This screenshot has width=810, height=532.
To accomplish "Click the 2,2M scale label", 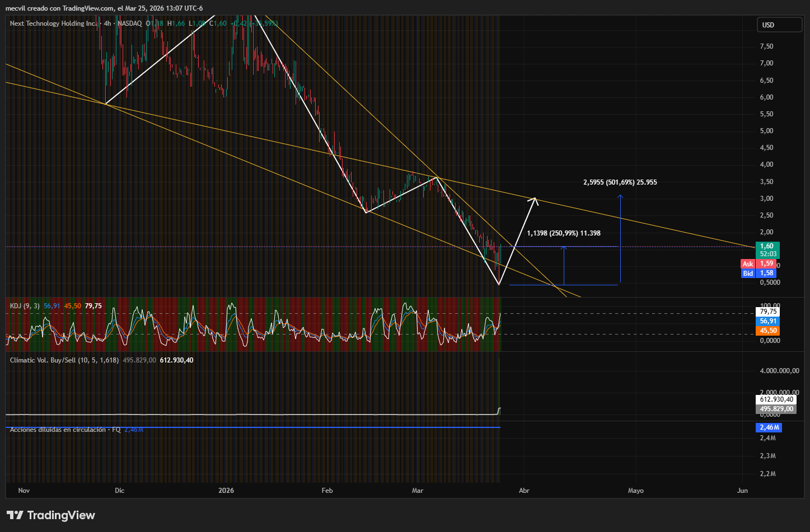I will (767, 474).
